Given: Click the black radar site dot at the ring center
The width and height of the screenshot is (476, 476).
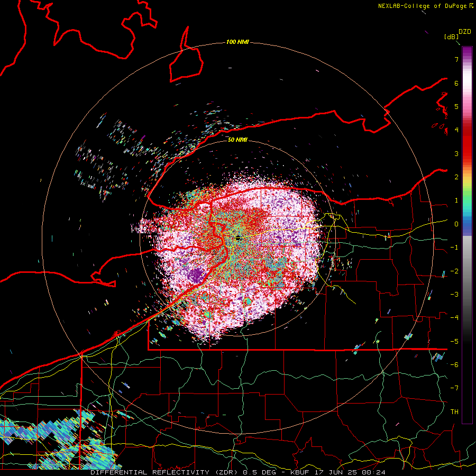Looking at the screenshot, I should click(x=238, y=237).
